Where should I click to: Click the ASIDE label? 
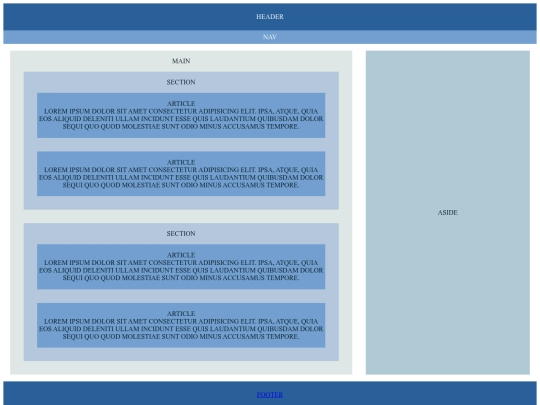pos(447,212)
